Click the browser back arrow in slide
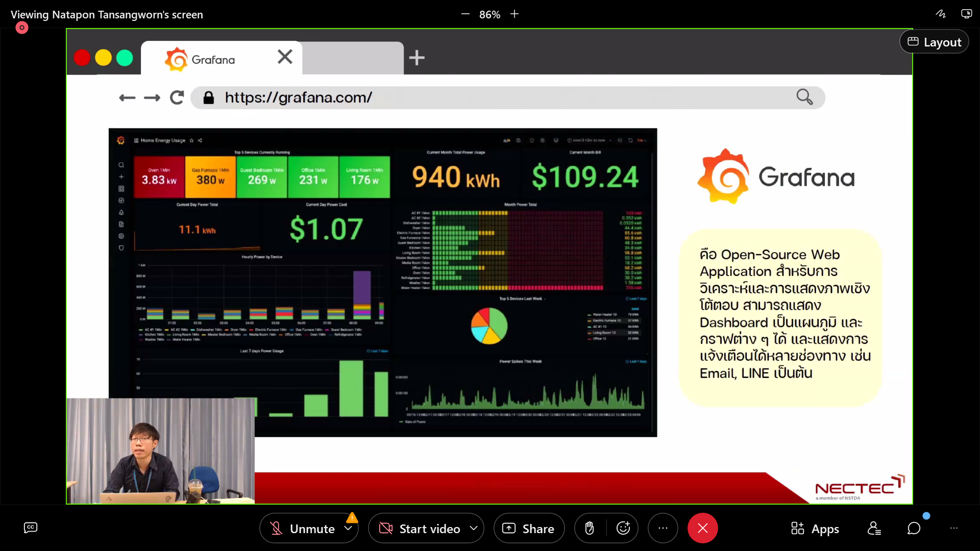 tap(127, 97)
